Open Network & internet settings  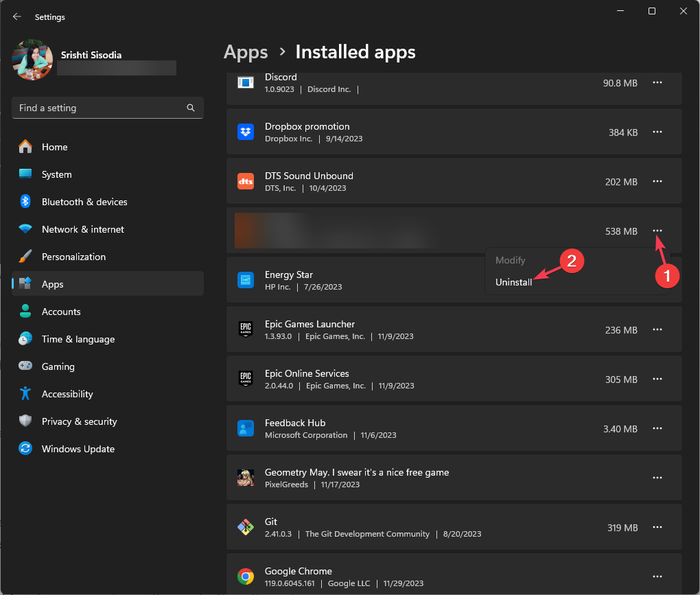[108, 229]
